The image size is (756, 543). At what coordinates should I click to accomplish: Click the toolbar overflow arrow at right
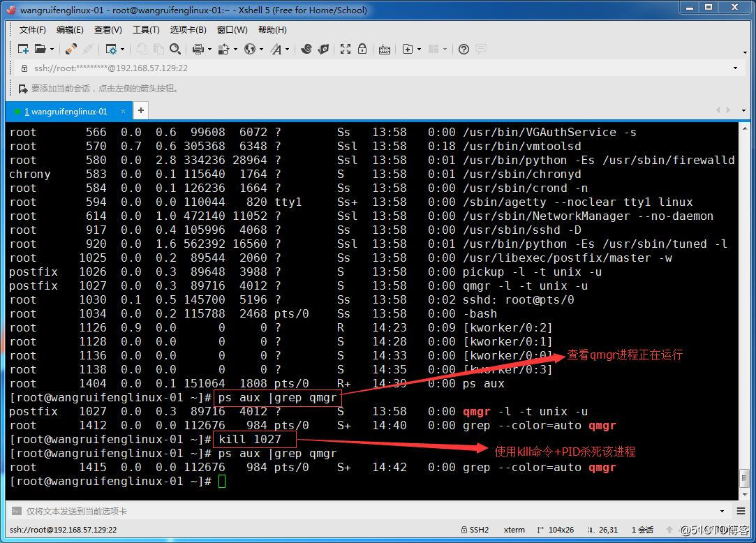pyautogui.click(x=745, y=52)
